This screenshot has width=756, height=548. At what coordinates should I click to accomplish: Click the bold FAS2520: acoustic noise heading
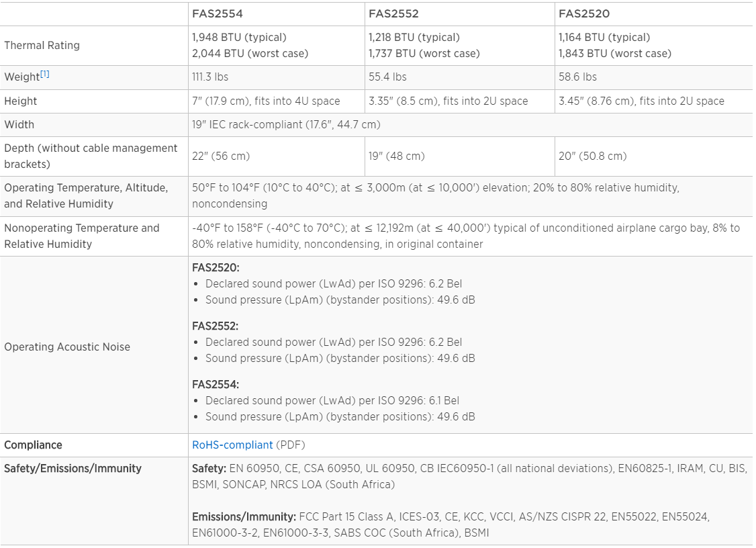click(216, 267)
